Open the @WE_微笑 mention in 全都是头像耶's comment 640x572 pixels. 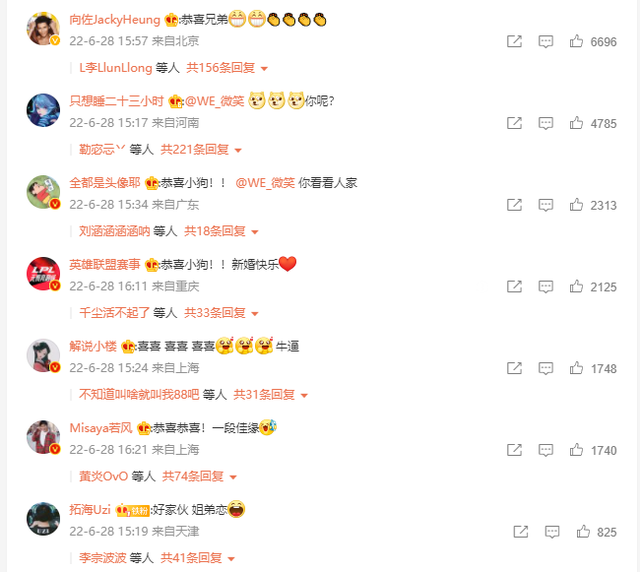click(265, 183)
